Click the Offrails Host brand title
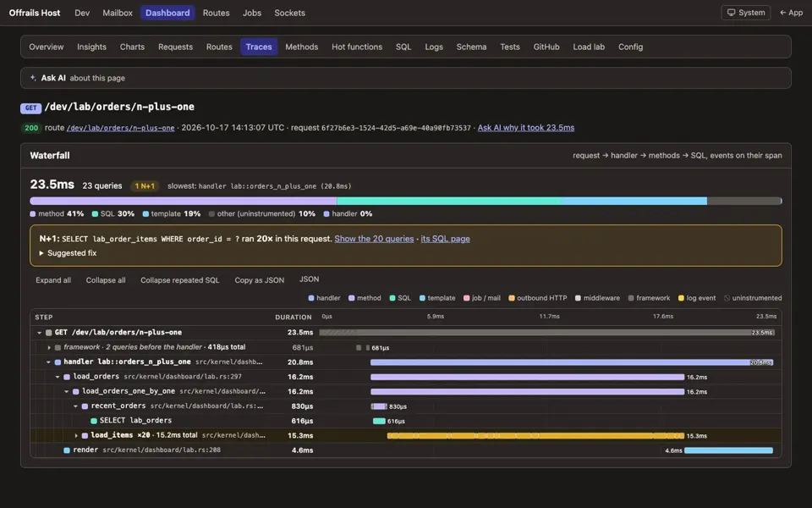The image size is (812, 508). [34, 13]
